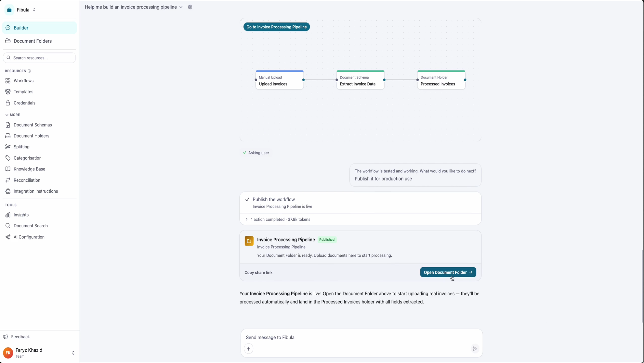Open Document Search in sidebar

39,226
